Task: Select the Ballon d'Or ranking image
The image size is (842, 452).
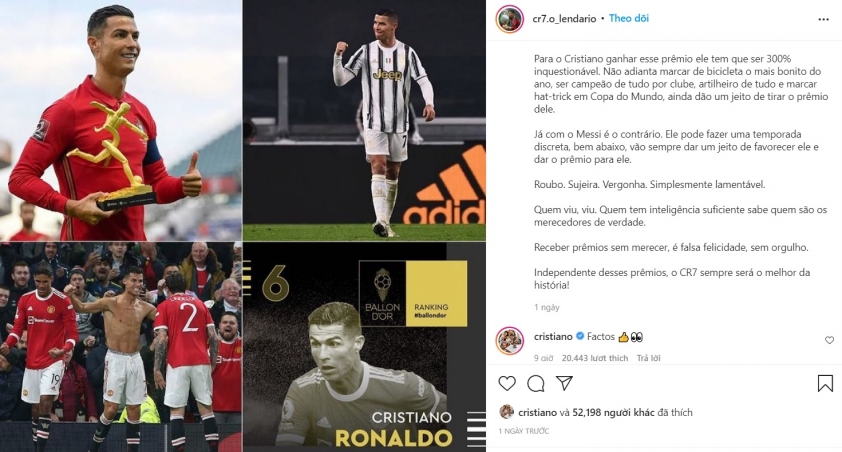Action: 364,346
